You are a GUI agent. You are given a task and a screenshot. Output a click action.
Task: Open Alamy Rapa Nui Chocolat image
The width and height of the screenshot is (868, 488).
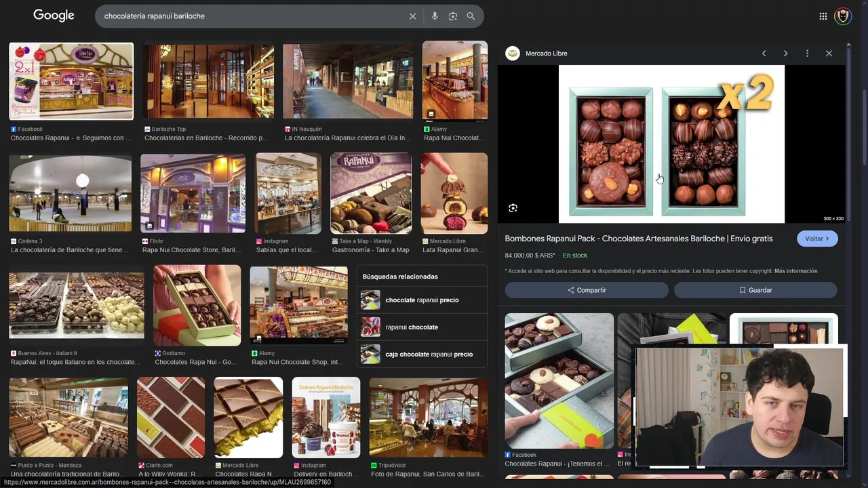pos(455,81)
